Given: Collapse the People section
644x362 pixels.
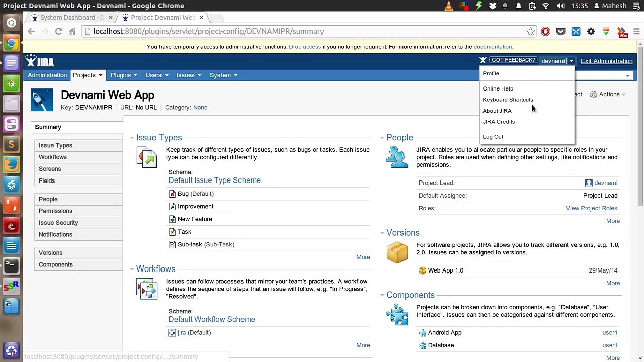Looking at the screenshot, I should coord(382,138).
